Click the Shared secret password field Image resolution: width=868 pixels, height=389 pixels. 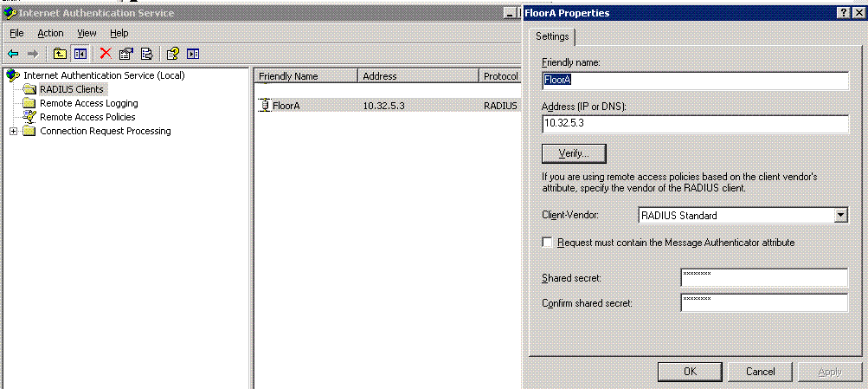coord(764,277)
